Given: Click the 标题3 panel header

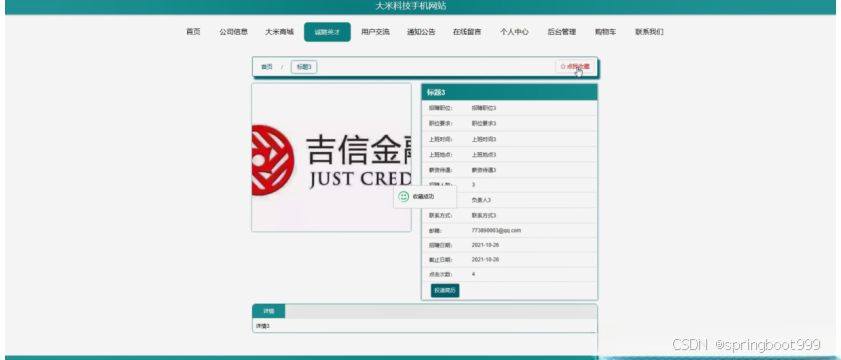Looking at the screenshot, I should 509,92.
